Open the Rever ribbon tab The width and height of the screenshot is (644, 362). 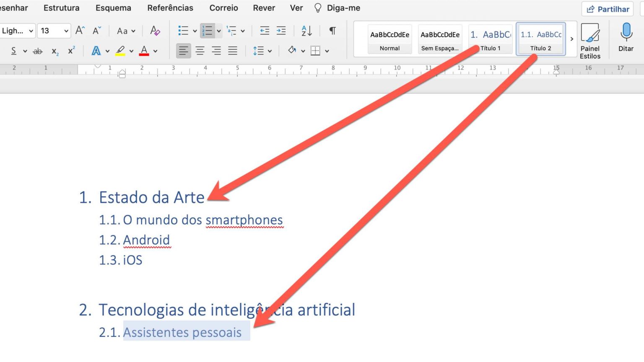point(264,8)
